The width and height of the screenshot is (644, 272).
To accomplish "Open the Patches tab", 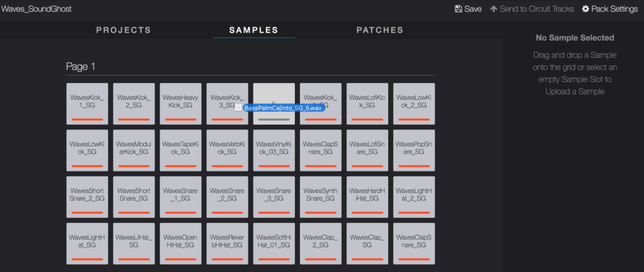I will point(379,30).
